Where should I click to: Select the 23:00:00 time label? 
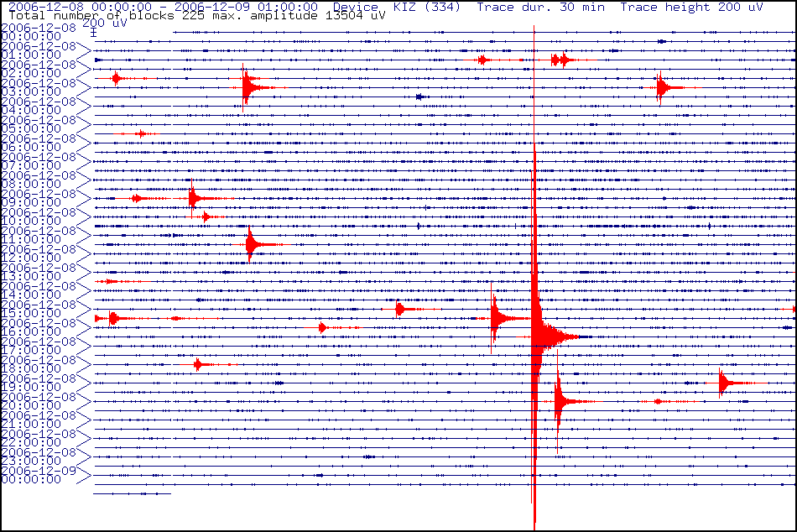click(x=31, y=461)
